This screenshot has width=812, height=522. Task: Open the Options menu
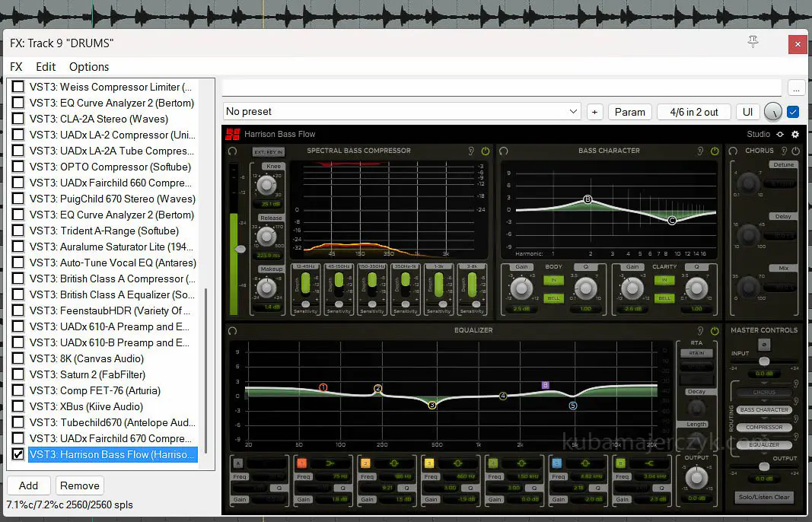pyautogui.click(x=88, y=67)
